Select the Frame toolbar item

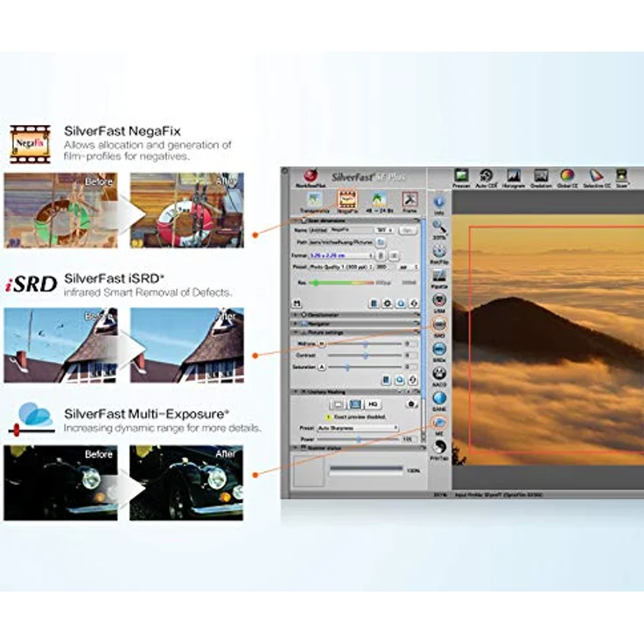(409, 200)
